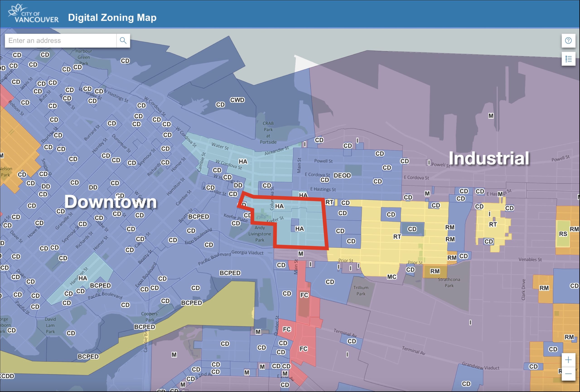Click the Strathcona Park area
Viewport: 580px width, 392px height.
(449, 282)
